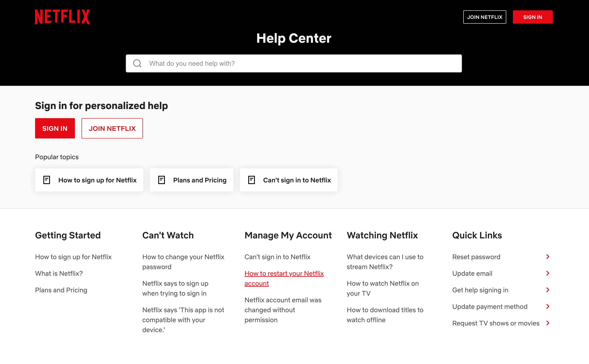This screenshot has height=364, width=589.
Task: Click the Quick Links heading
Action: click(477, 235)
